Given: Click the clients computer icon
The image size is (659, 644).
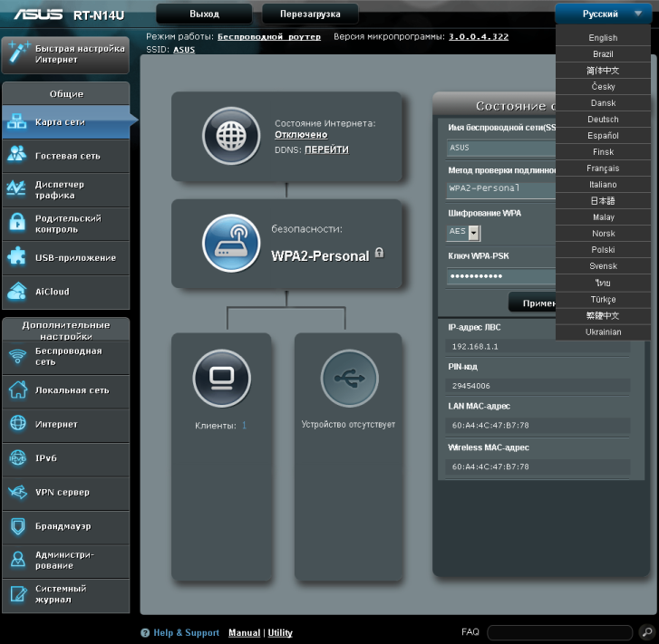Looking at the screenshot, I should click(x=222, y=378).
